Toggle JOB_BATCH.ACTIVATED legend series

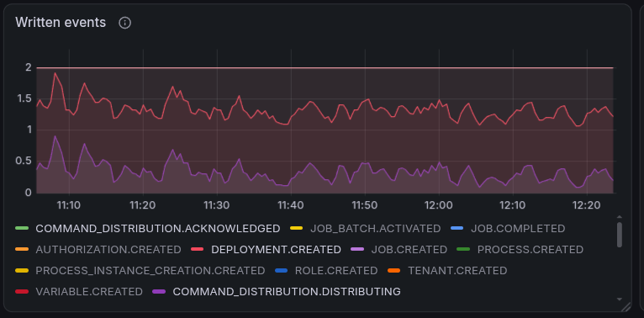pos(376,229)
